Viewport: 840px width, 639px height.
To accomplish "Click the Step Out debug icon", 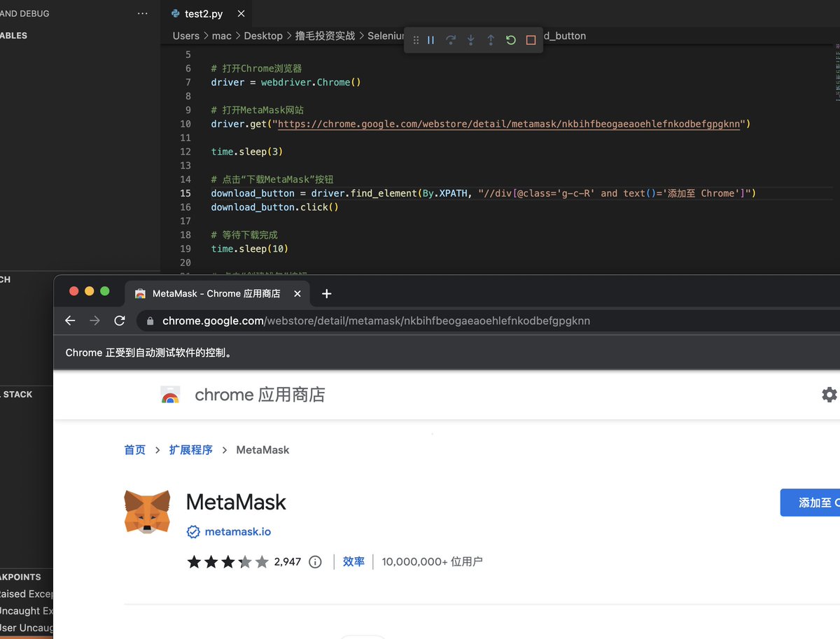I will point(491,41).
